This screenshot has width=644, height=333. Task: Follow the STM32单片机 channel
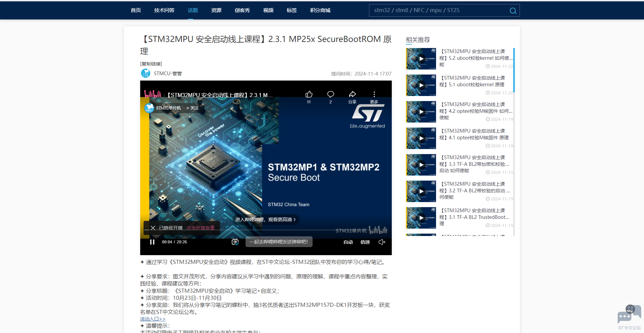pos(192,108)
